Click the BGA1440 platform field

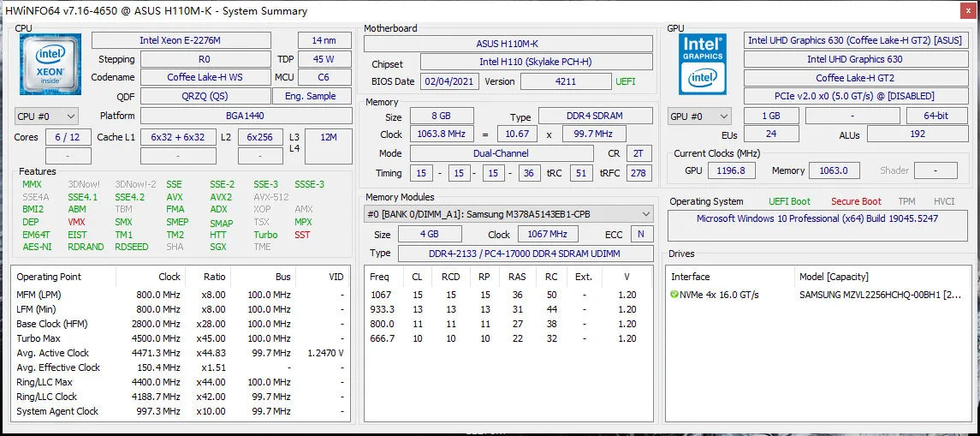click(246, 116)
